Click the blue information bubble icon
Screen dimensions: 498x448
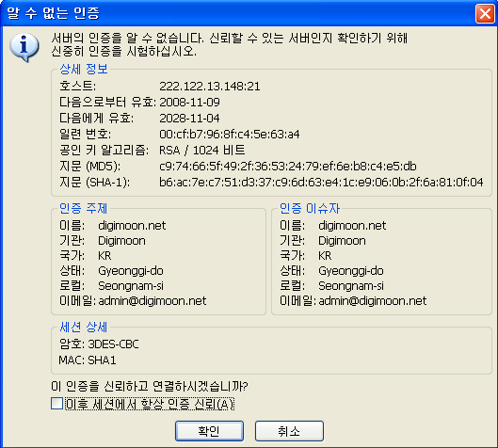pyautogui.click(x=24, y=47)
